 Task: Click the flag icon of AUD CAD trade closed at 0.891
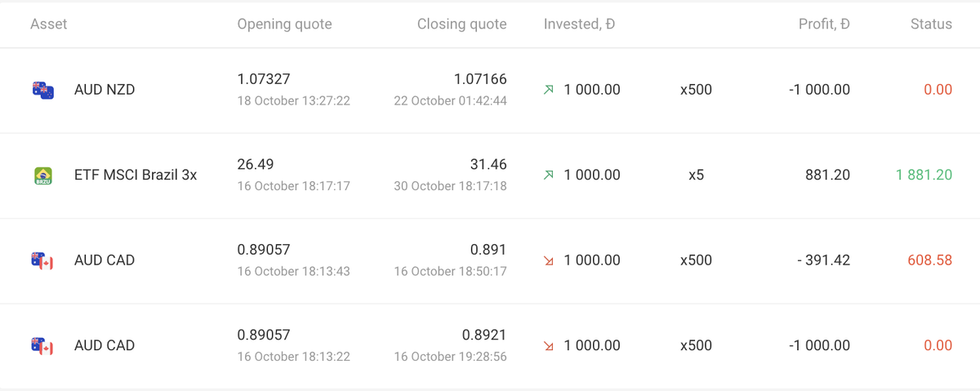click(42, 261)
